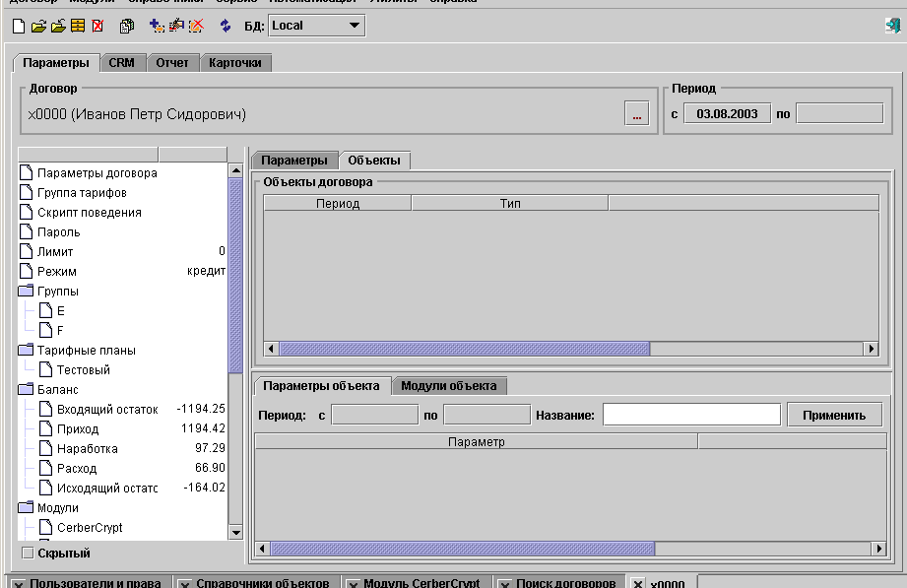Click the contract browse ellipsis button
The image size is (907, 588).
point(636,114)
